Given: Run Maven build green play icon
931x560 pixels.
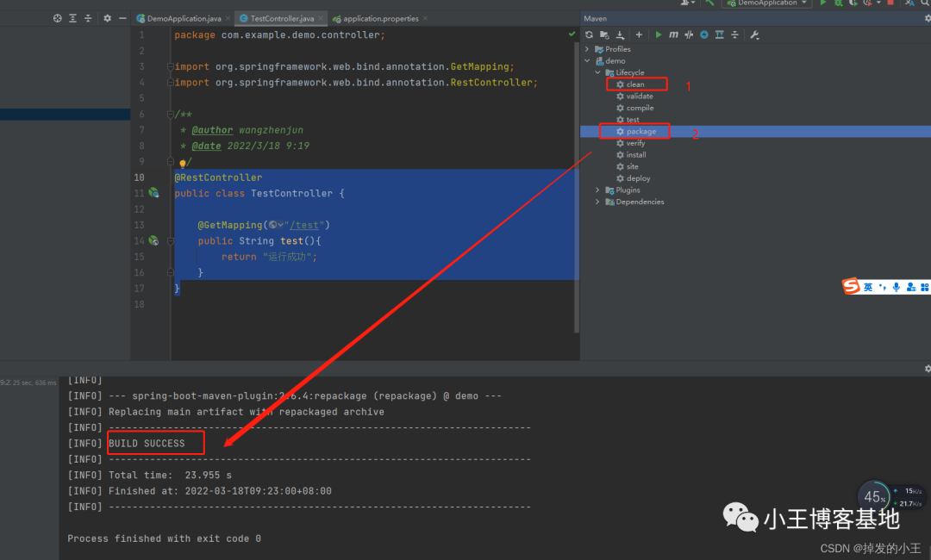Looking at the screenshot, I should click(x=658, y=35).
